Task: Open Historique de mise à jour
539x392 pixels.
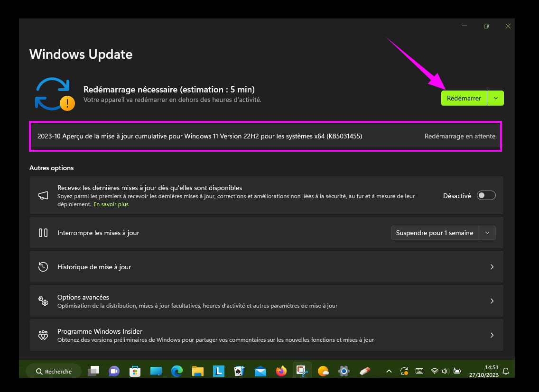Action: (266, 267)
